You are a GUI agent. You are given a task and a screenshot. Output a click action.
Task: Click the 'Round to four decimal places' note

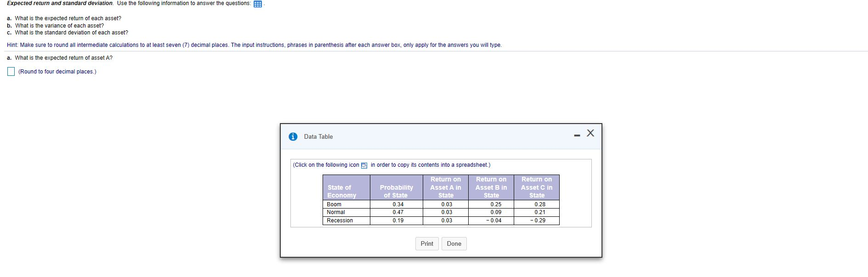[57, 72]
